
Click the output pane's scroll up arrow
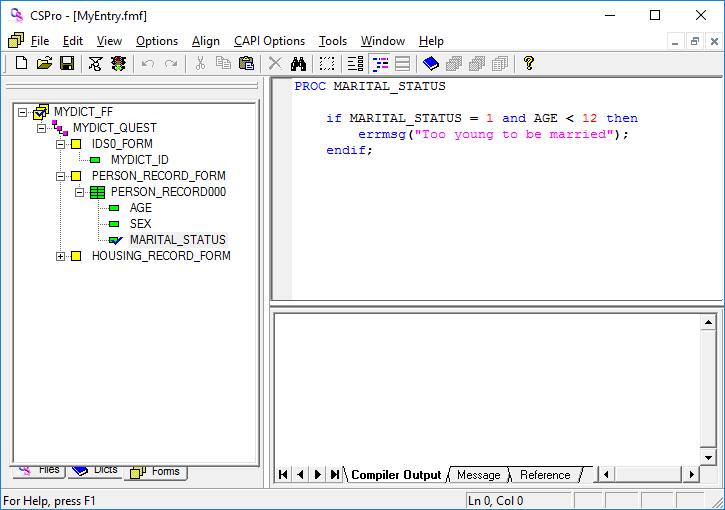point(708,323)
